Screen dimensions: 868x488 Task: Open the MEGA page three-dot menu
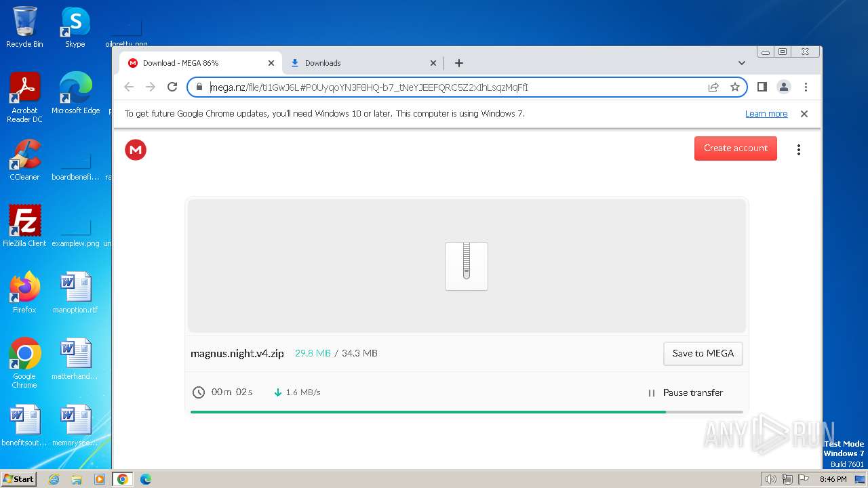[799, 150]
